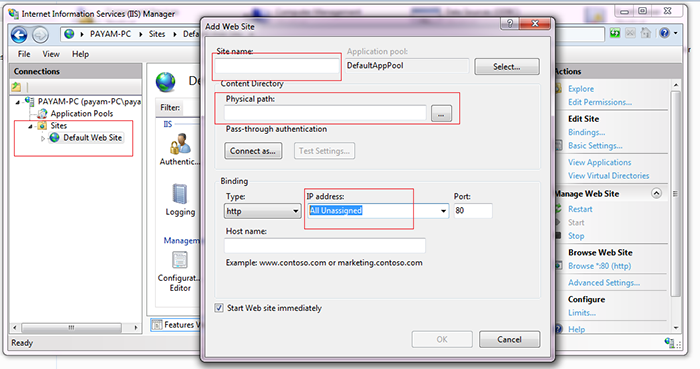Expand the Default Web Site node

click(x=43, y=138)
